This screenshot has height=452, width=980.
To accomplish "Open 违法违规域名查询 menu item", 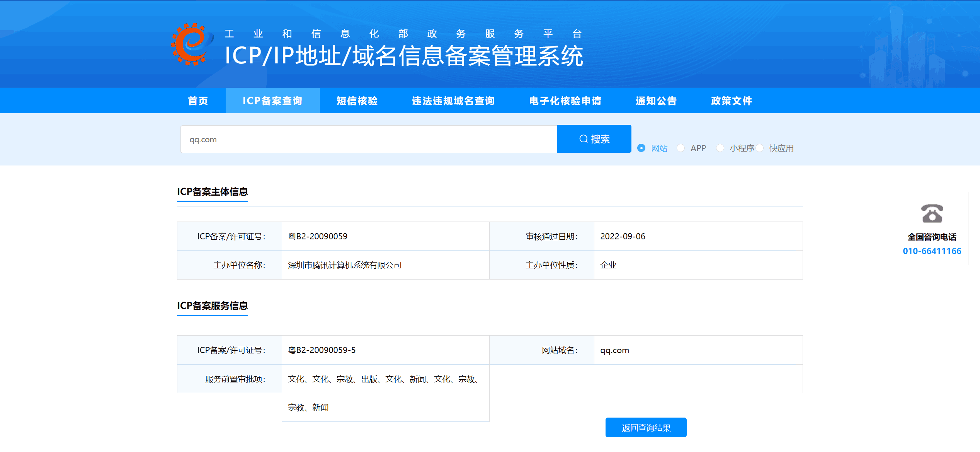I will pos(453,101).
